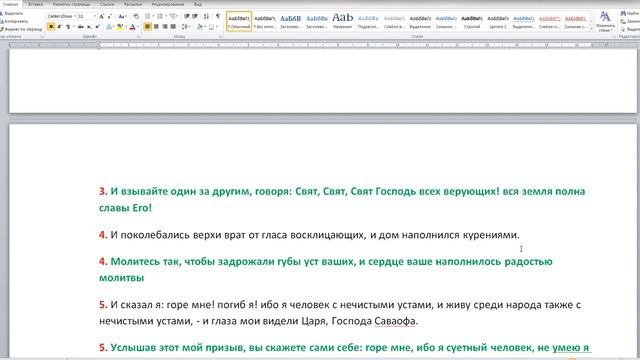Open the Paragraph (Абзац) dialog launcher
The height and width of the screenshot is (360, 640).
(221, 36)
